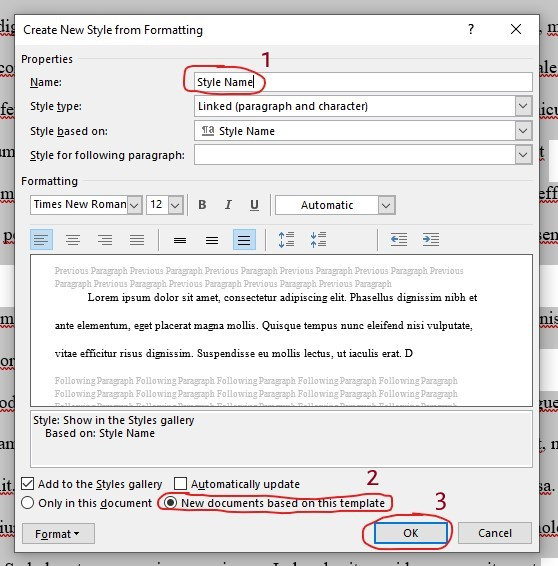
Task: Align paragraph text left
Action: click(x=42, y=239)
